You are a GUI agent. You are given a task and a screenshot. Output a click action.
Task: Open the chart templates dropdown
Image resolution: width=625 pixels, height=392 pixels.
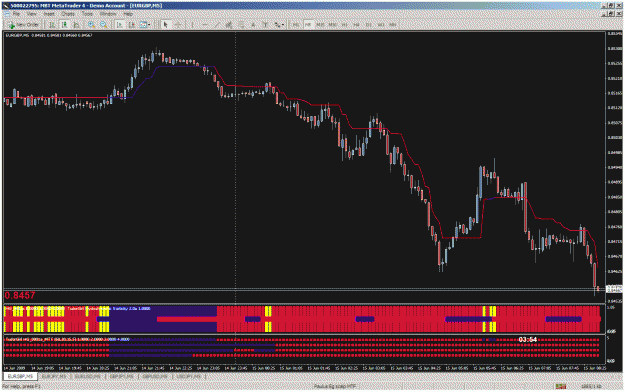(x=145, y=25)
